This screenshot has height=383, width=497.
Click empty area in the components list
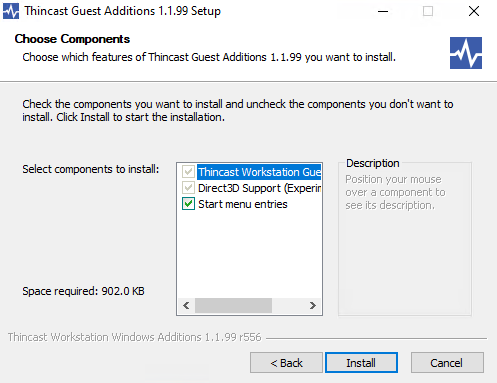coord(249,255)
